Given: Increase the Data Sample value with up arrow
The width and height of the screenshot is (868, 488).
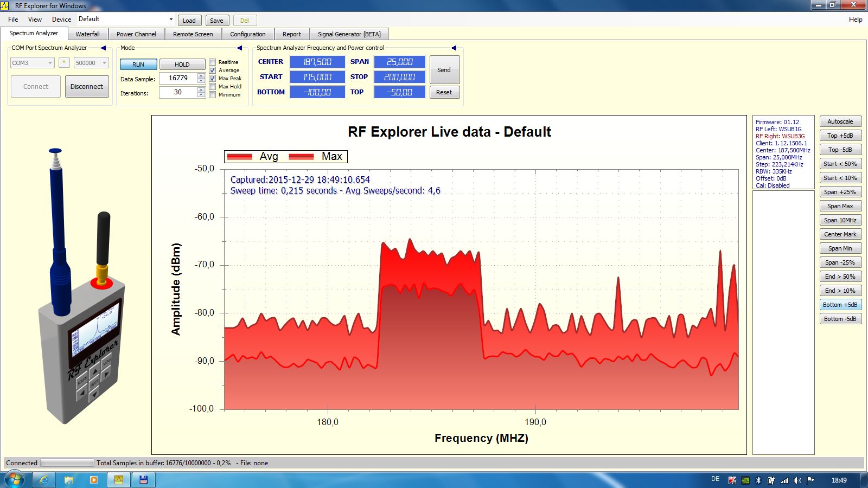Looking at the screenshot, I should tap(201, 75).
